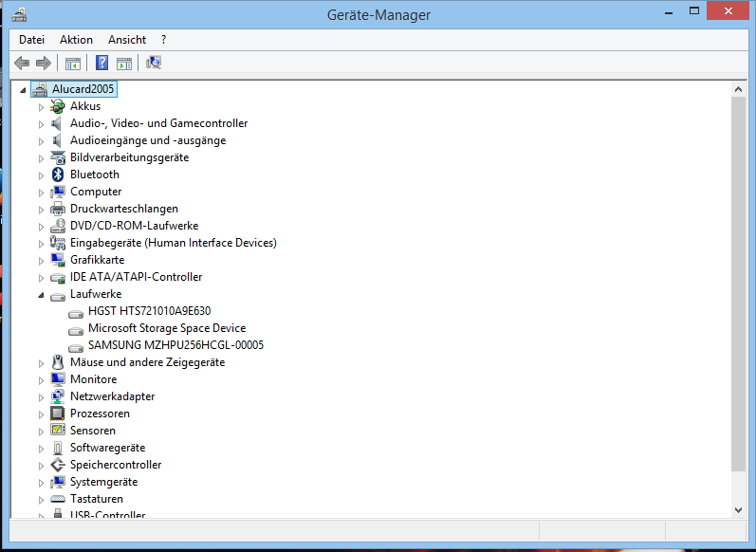Select the HGST HTS721010A9E630 drive label
The width and height of the screenshot is (756, 552).
pos(150,311)
